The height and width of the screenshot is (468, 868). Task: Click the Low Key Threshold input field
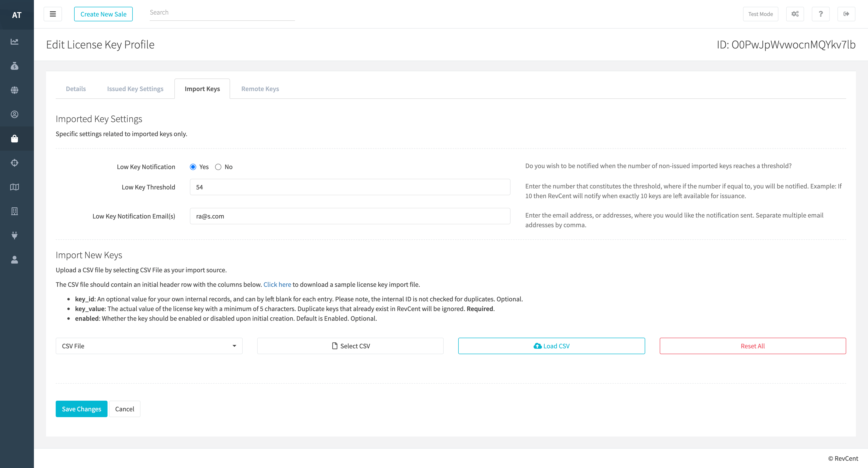350,187
